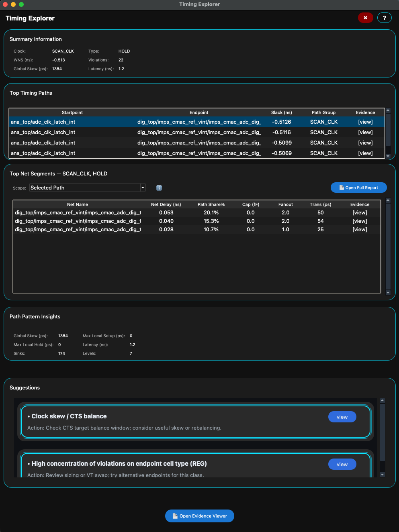View evidence for net with 20.1% path share

(x=360, y=212)
